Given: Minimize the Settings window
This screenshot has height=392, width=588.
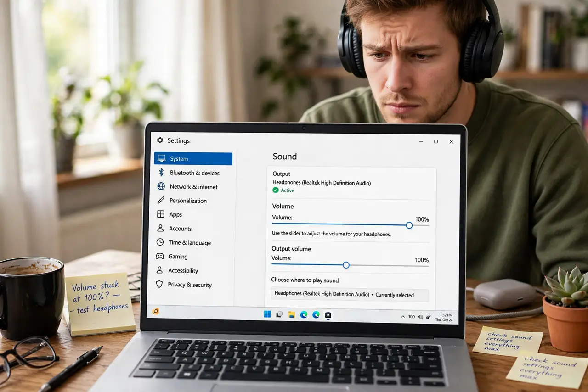Looking at the screenshot, I should click(x=421, y=141).
